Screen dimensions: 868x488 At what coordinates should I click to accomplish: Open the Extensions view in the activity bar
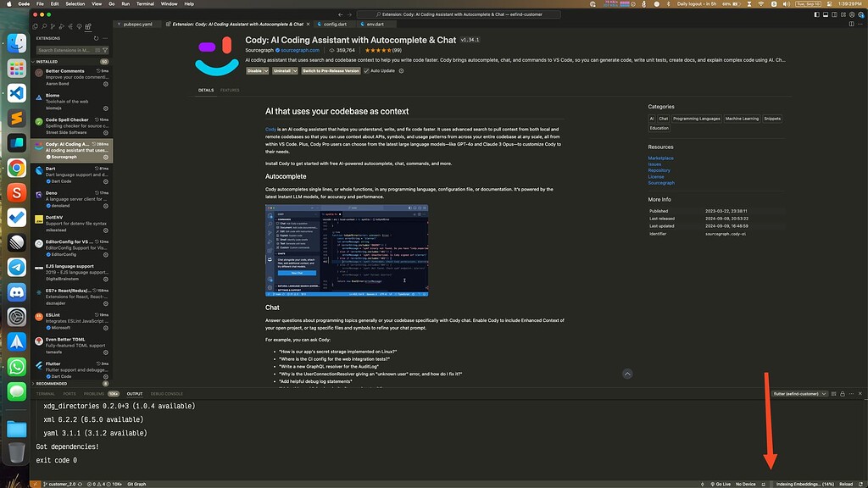[x=88, y=27]
